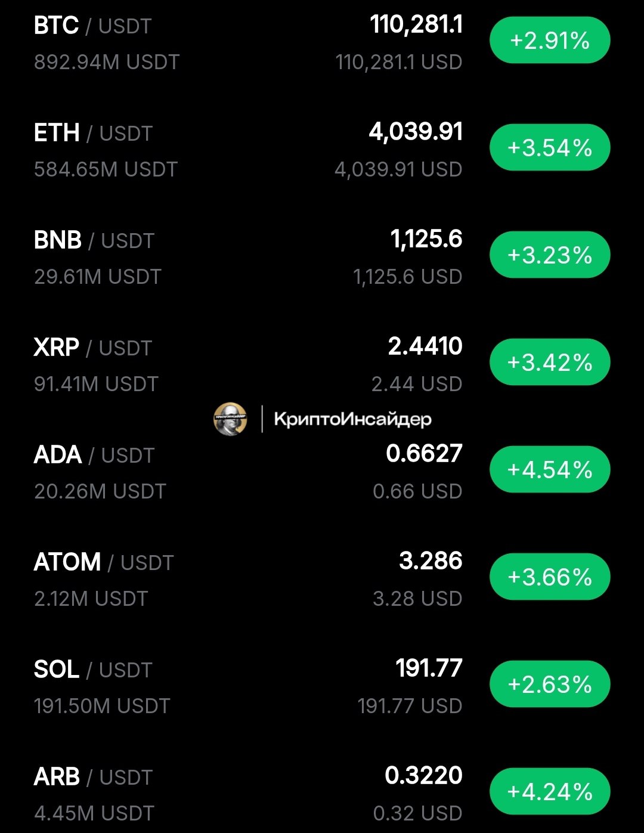
Task: Tap the ETH +3.54% change badge
Action: [550, 148]
